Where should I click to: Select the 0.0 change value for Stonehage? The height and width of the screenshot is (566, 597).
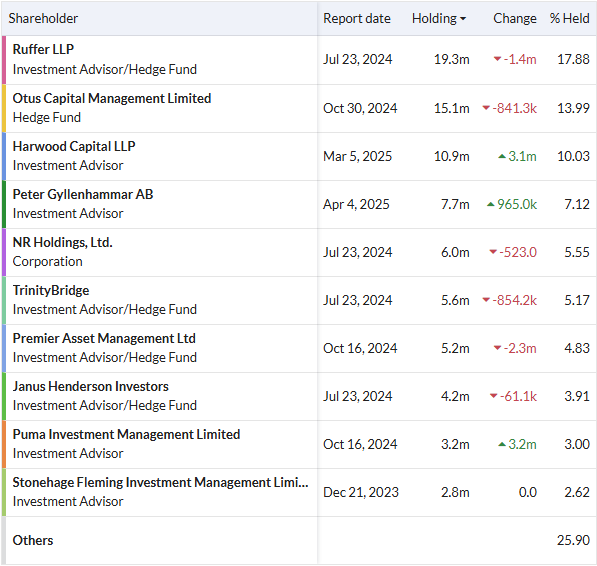pyautogui.click(x=528, y=492)
